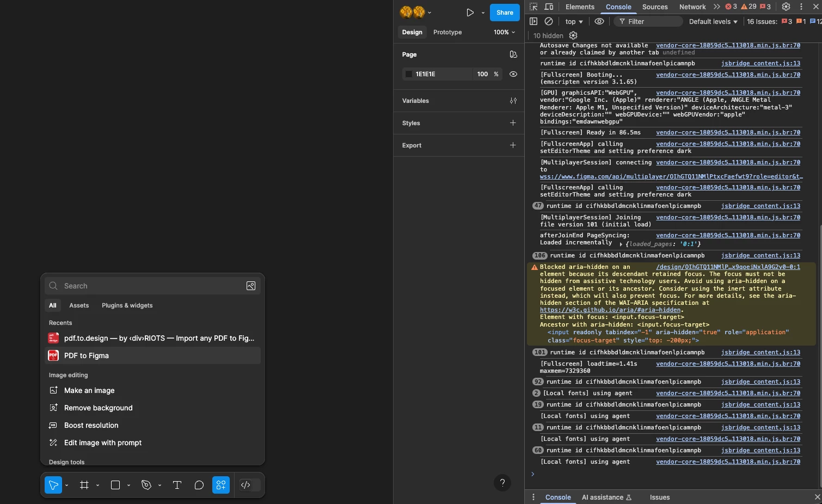Viewport: 822px width, 504px height.
Task: Open shape tools dropdown arrow
Action: (128, 485)
